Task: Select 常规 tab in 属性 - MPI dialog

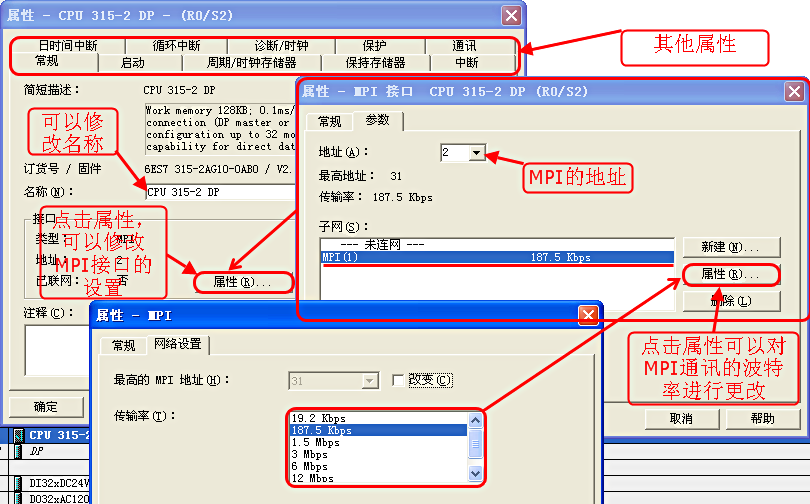Action: pyautogui.click(x=123, y=345)
